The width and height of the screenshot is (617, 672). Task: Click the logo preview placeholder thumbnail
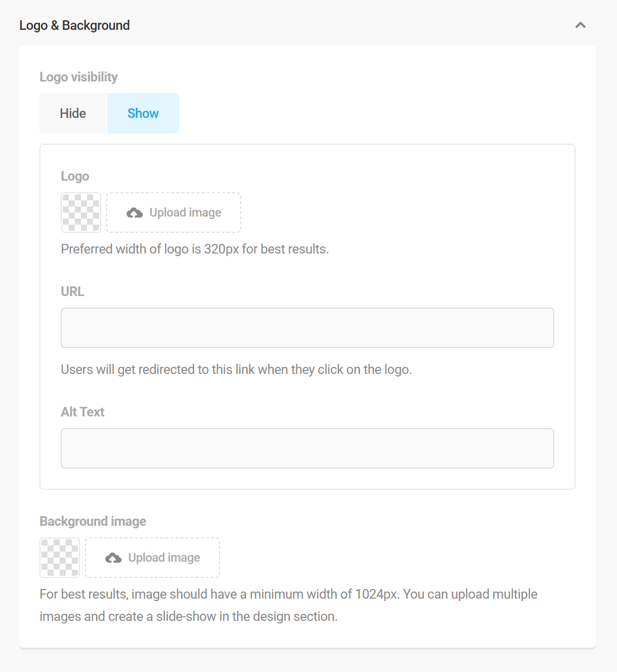81,213
